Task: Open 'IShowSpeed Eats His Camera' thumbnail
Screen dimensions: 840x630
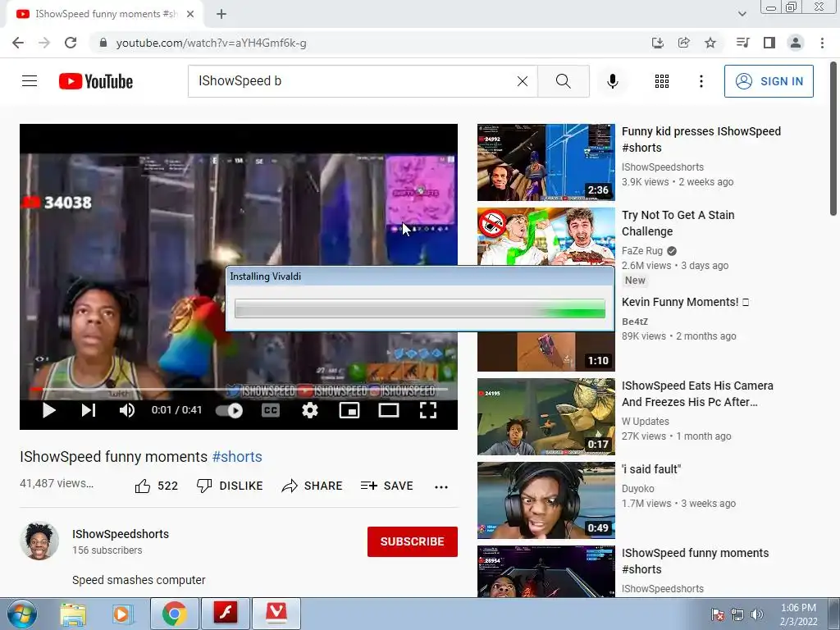Action: pos(546,417)
